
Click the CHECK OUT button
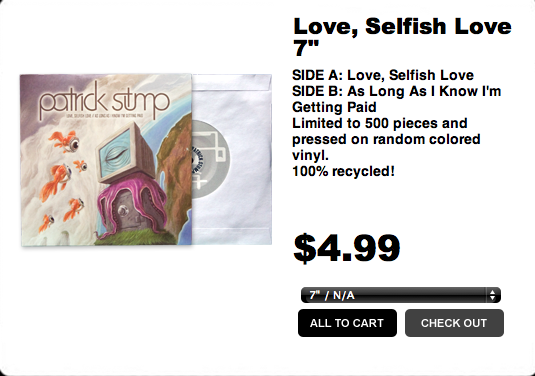(x=454, y=323)
